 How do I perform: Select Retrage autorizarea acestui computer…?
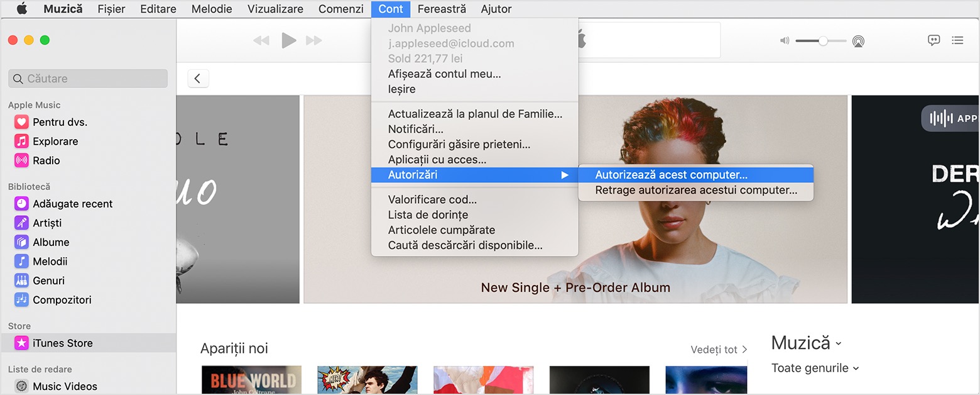pos(695,190)
